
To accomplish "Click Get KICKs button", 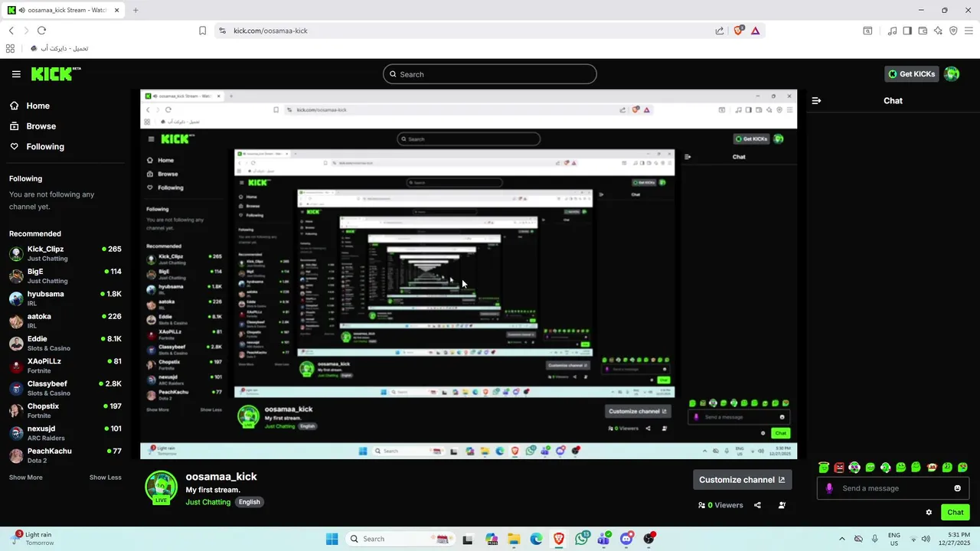I will click(x=912, y=74).
